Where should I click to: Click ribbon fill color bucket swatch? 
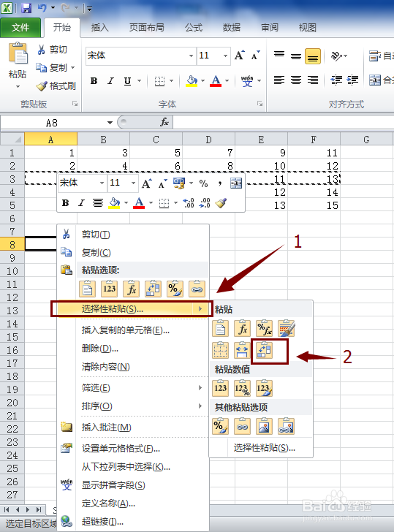pos(192,81)
